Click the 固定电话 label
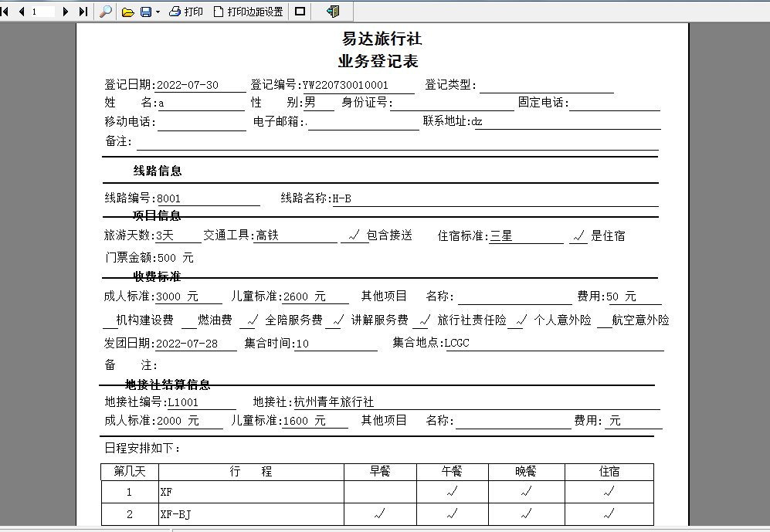770x532 pixels. pos(543,103)
